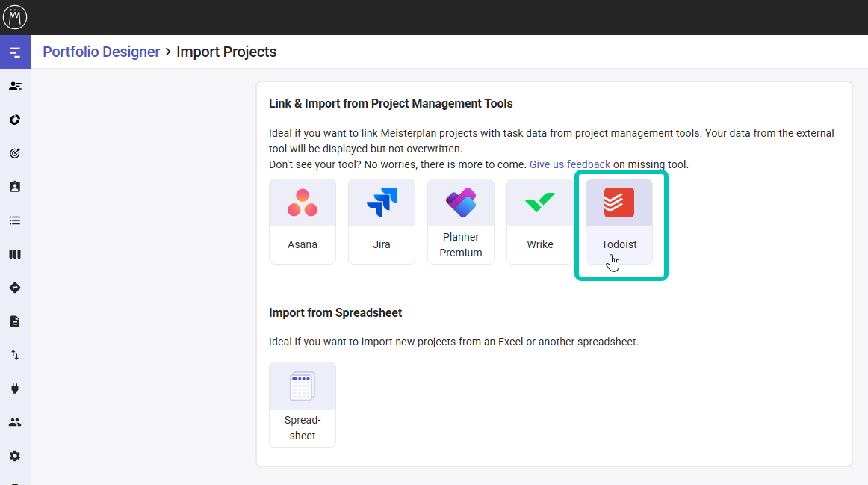The width and height of the screenshot is (868, 485).
Task: Open the target goals sidebar icon
Action: [x=15, y=153]
